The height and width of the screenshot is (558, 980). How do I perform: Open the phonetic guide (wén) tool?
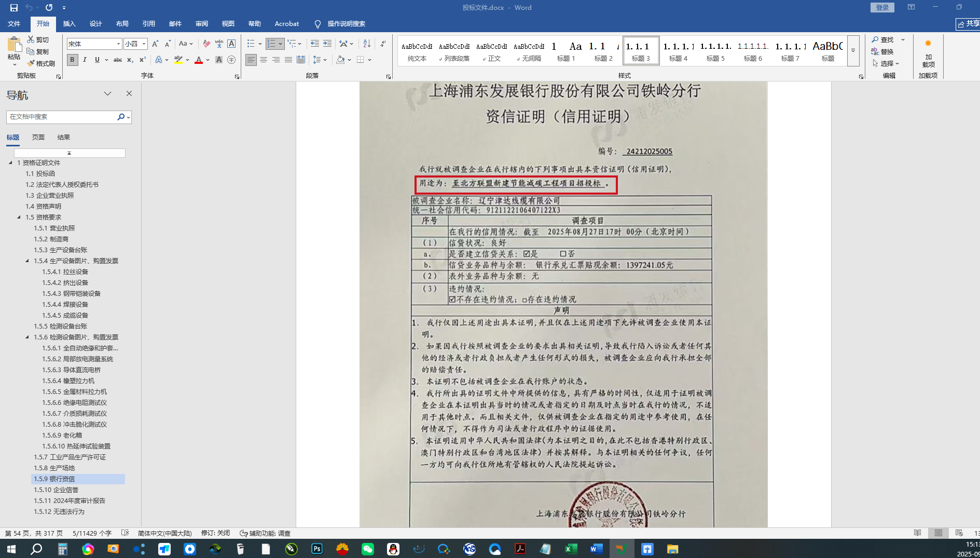[219, 44]
